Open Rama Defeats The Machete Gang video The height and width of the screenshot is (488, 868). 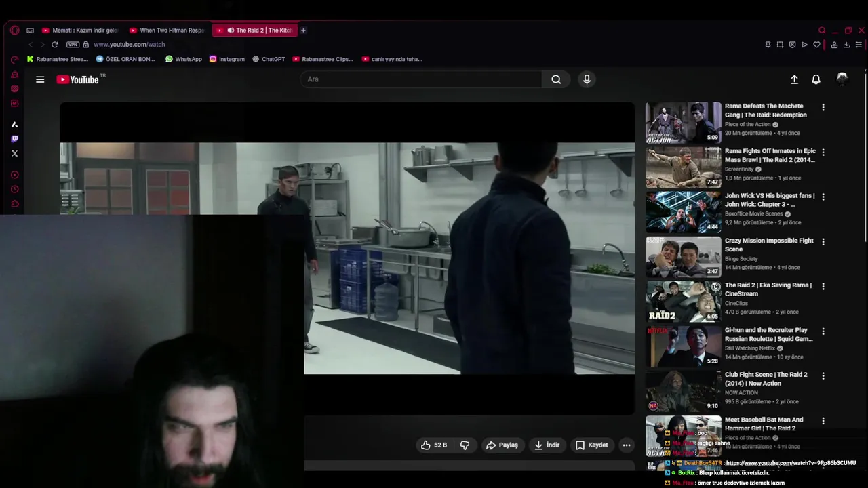(x=766, y=110)
